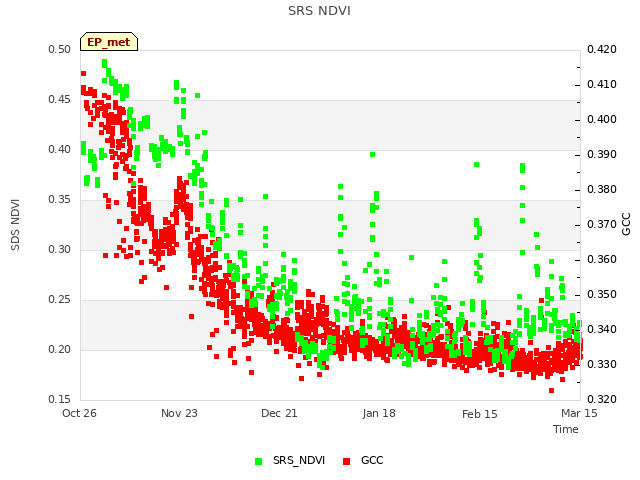Click the SDS NDVI left axis title

tap(15, 224)
